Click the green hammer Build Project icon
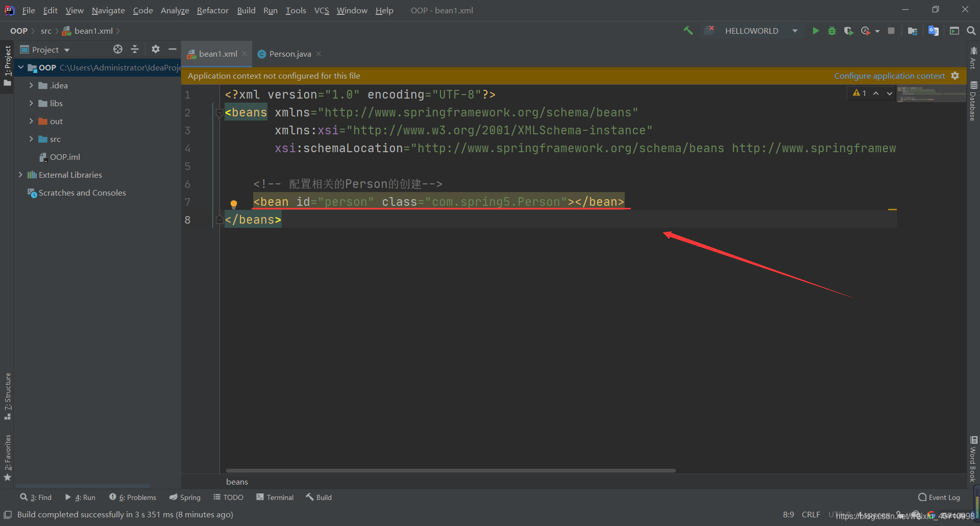The width and height of the screenshot is (980, 526). [688, 31]
